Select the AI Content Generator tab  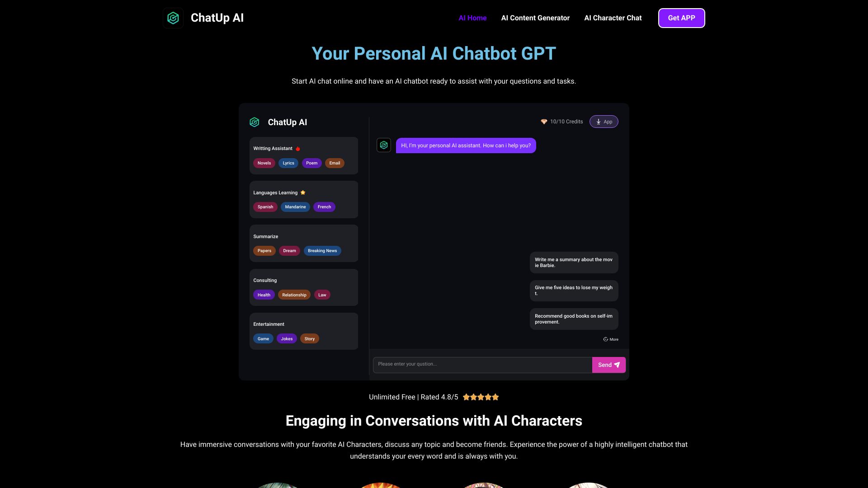(535, 18)
